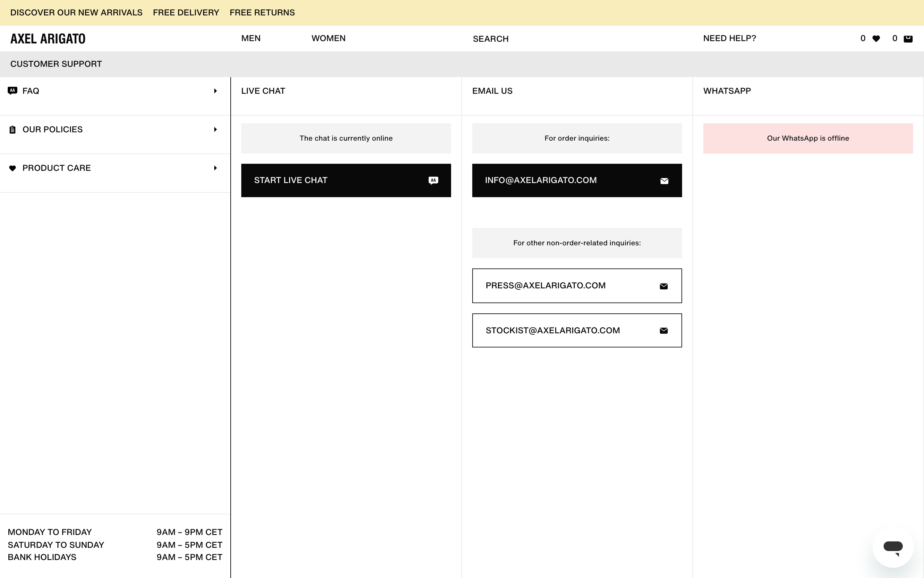Click the chat icon on Start Live Chat
This screenshot has height=578, width=924.
tap(433, 180)
